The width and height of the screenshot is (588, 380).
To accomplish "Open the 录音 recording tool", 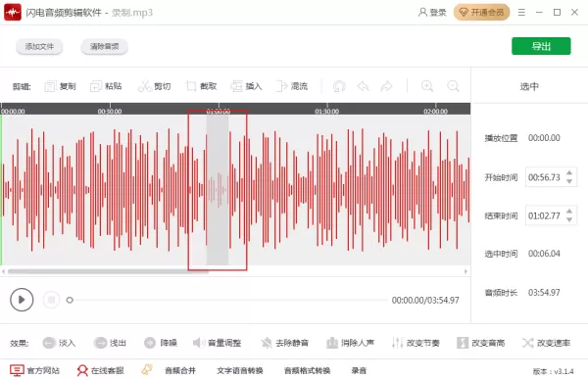I will [359, 370].
